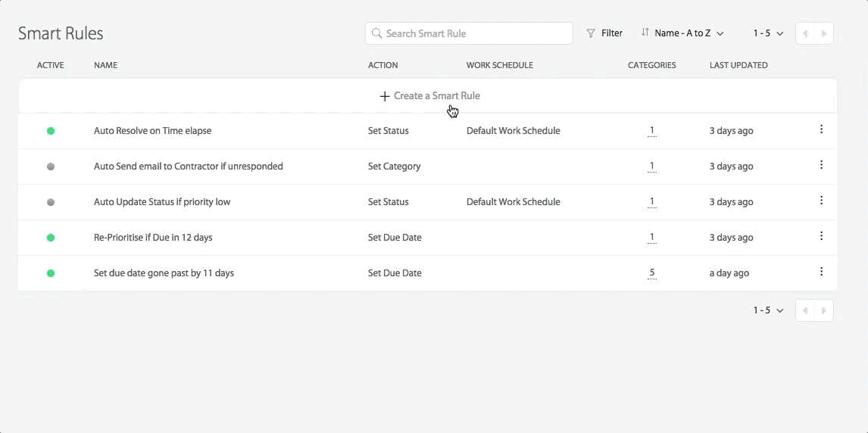Go to next page using bottom arrow

(824, 311)
